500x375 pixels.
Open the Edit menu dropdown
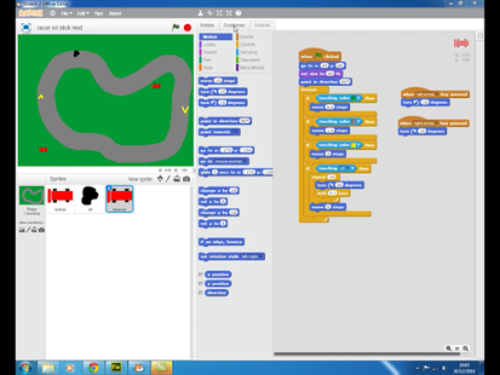83,13
